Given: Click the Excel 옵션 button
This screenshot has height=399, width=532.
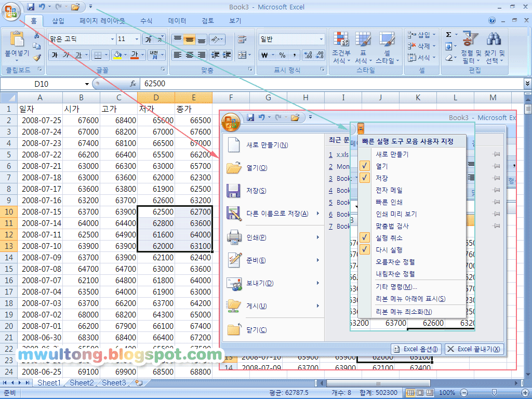Looking at the screenshot, I should [416, 349].
